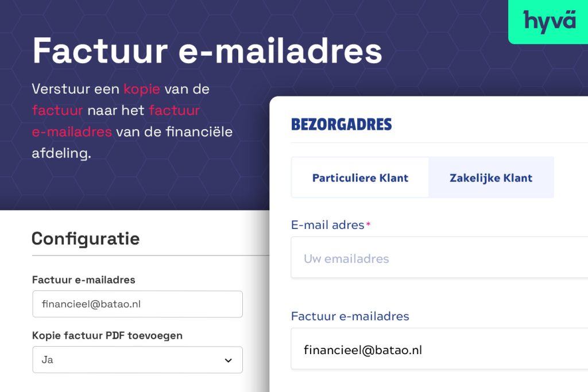Screen dimensions: 588x392
Task: Click the dropdown chevron arrow next to Ja
Action: pyautogui.click(x=228, y=360)
